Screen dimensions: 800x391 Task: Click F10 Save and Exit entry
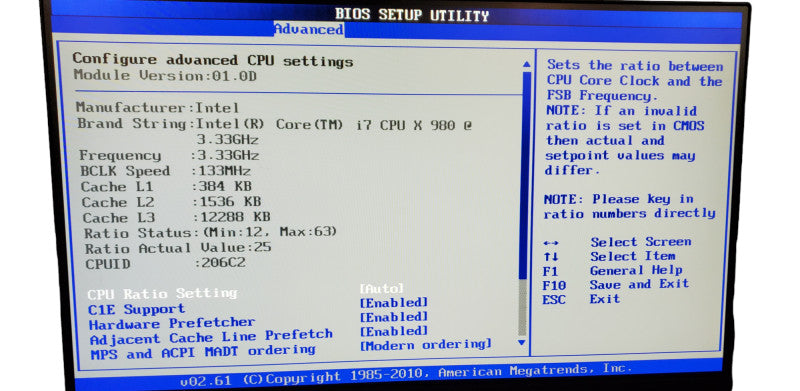click(616, 284)
